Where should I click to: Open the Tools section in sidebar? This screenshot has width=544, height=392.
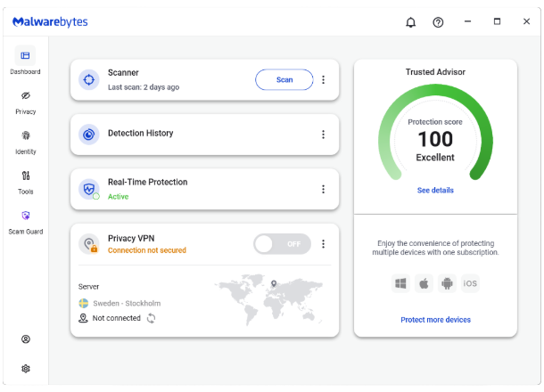[x=25, y=183]
